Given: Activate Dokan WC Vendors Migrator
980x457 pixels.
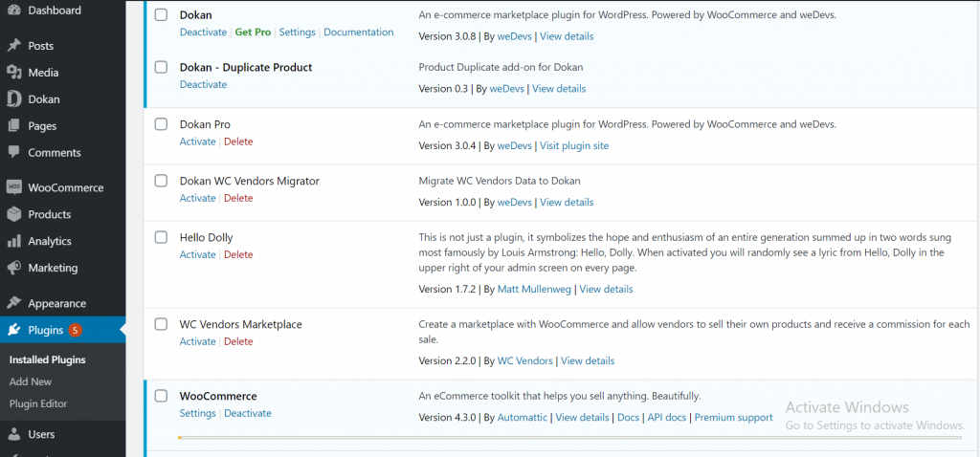Looking at the screenshot, I should tap(197, 198).
